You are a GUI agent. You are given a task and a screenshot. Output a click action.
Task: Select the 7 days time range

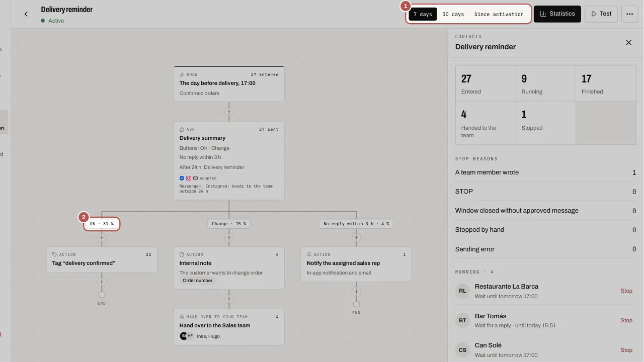pos(423,14)
